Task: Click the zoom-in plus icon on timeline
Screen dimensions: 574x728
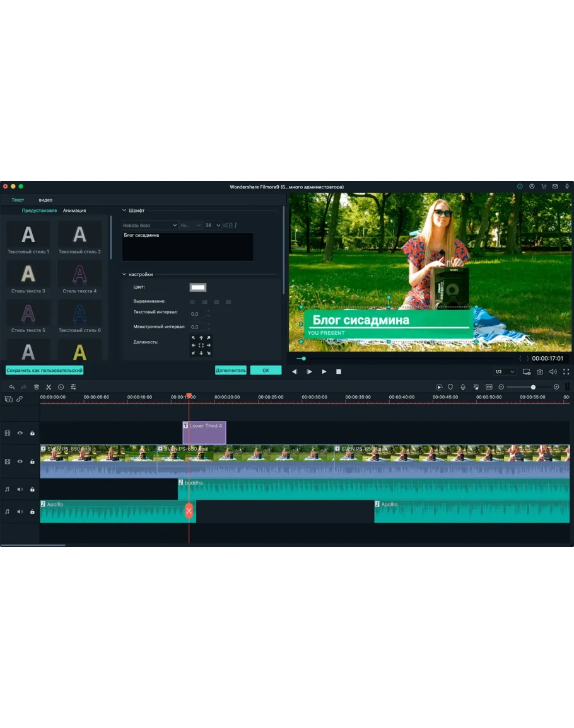Action: [556, 387]
